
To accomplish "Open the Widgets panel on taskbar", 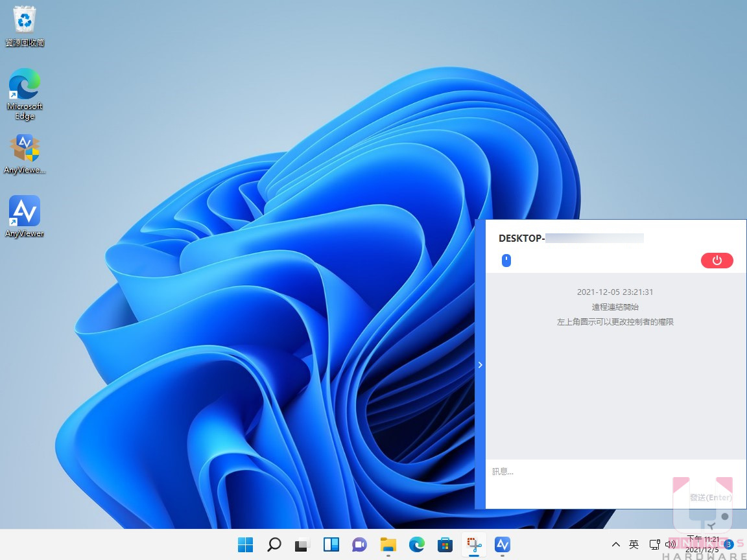I will point(331,544).
